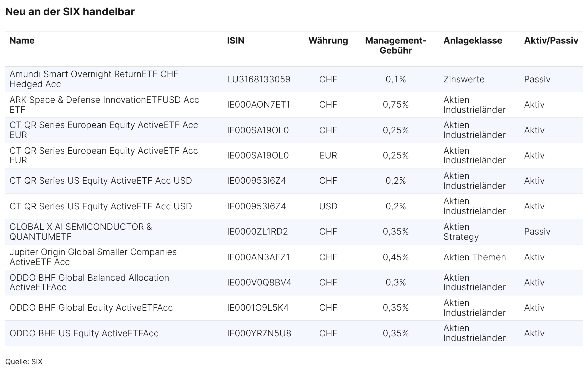The width and height of the screenshot is (588, 371).
Task: Select the "Zinswerte" asset class cell
Action: click(464, 79)
